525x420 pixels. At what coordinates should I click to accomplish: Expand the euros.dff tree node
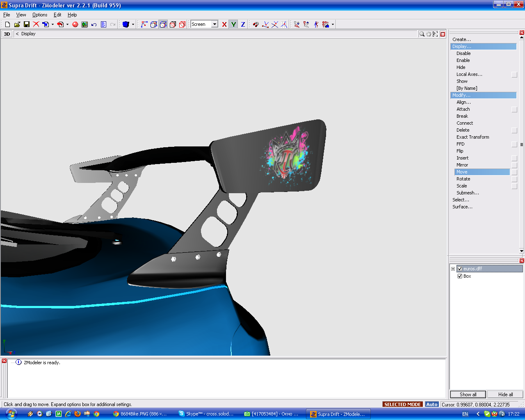click(x=453, y=269)
